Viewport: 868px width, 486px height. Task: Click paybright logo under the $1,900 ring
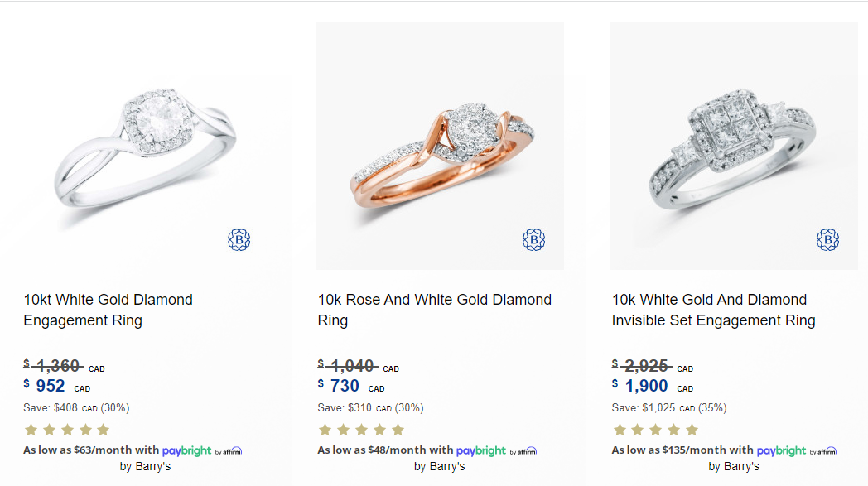point(797,450)
